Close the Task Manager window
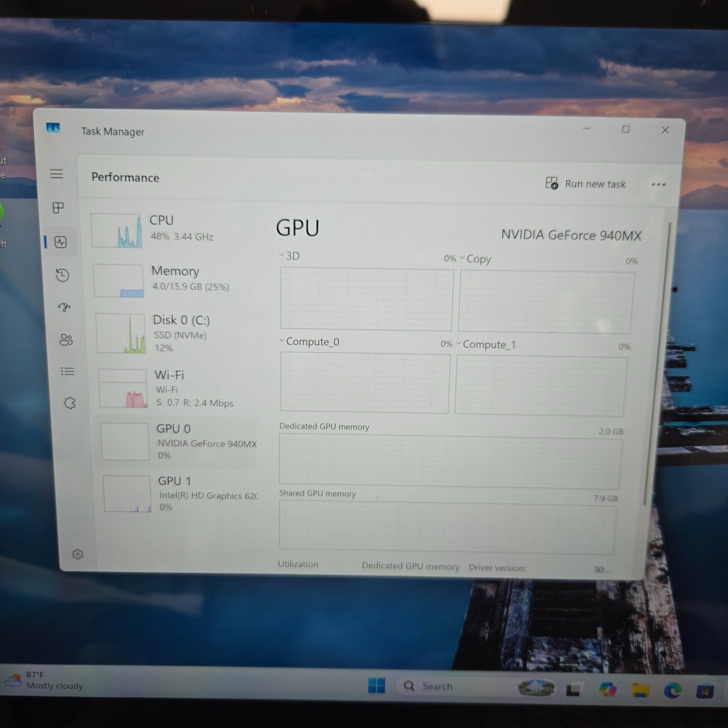 665,130
